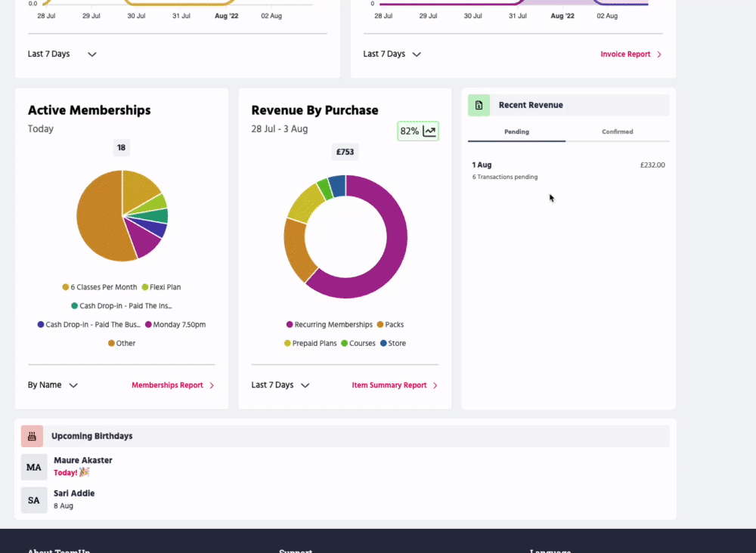Viewport: 756px width, 553px height.
Task: Toggle the 6 Classes Per Month legend item
Action: tap(100, 287)
